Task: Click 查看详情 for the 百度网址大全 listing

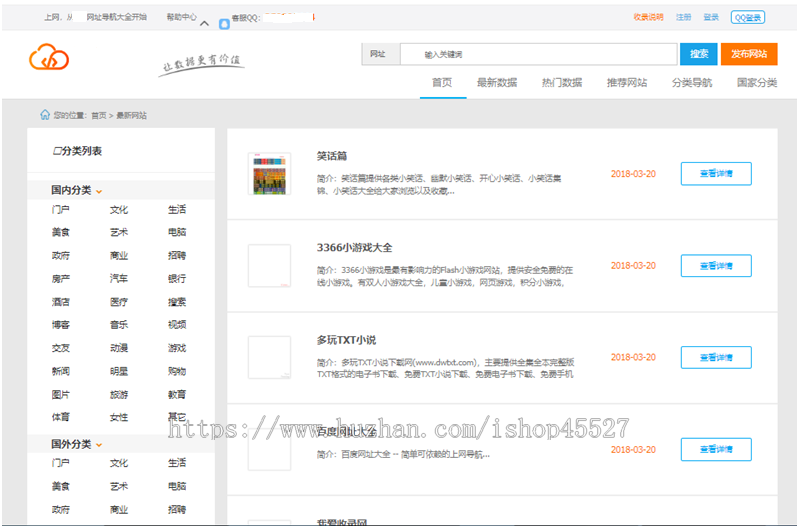Action: click(x=716, y=449)
